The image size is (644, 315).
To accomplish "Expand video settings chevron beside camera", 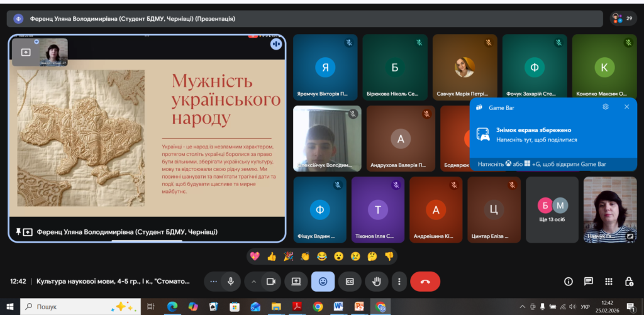I will [x=253, y=281].
